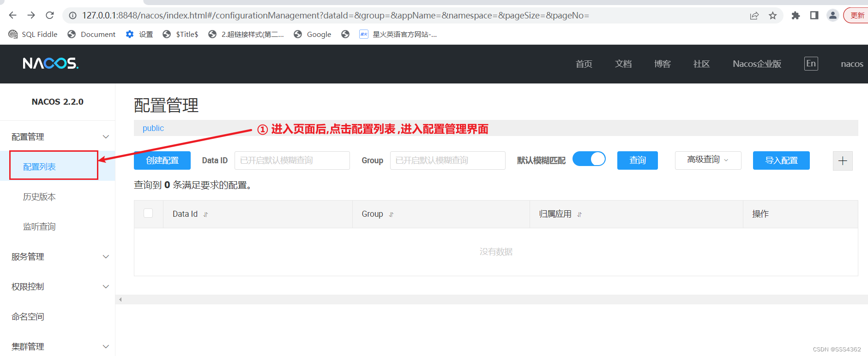Open the Google bookmark
868x356 pixels.
click(313, 34)
